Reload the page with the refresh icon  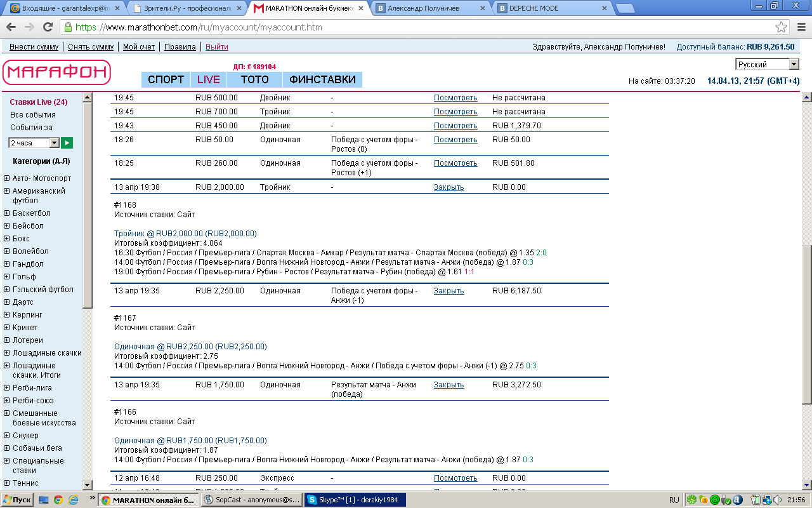point(48,27)
